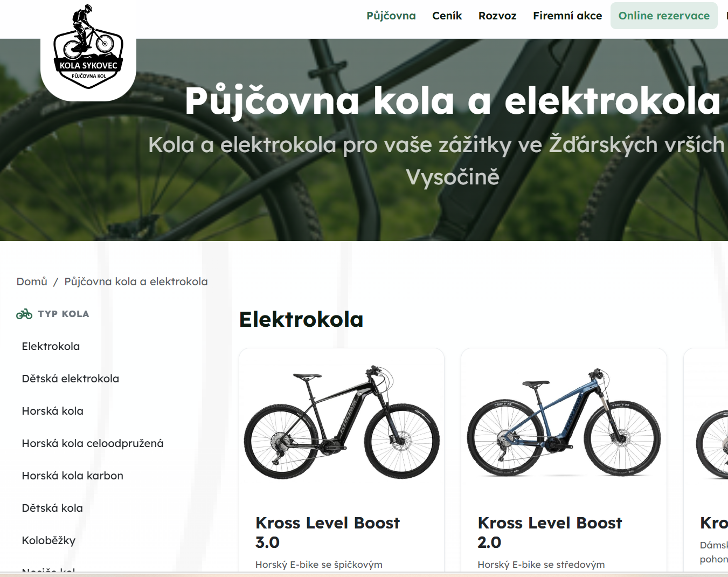728x577 pixels.
Task: Select Horská kola karbon category
Action: 73,476
